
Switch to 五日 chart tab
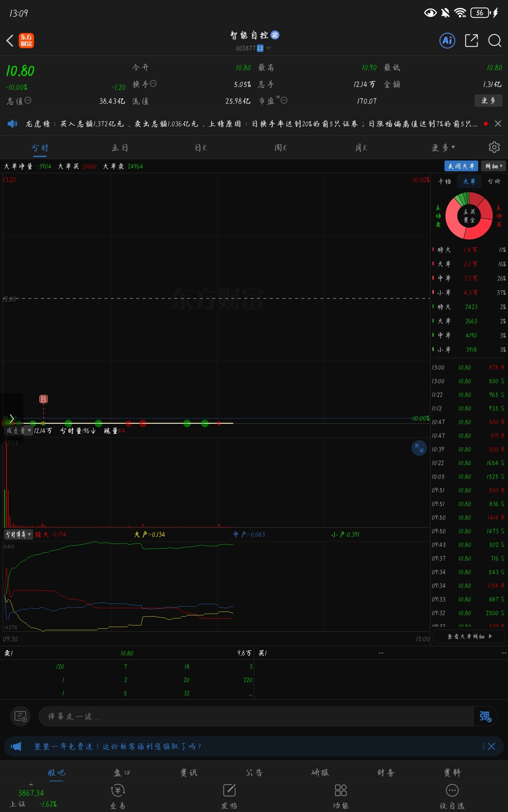tap(120, 147)
